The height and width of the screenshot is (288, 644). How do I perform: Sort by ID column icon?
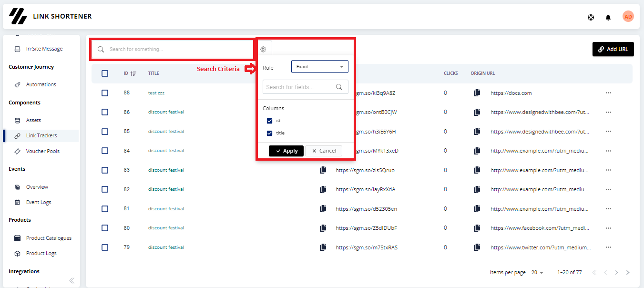click(133, 73)
